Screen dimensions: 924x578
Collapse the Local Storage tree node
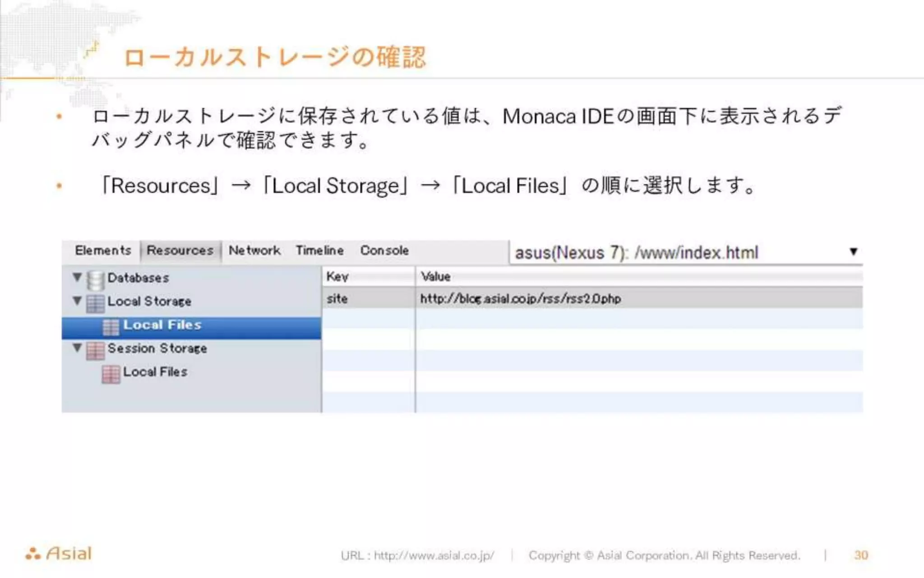[77, 300]
